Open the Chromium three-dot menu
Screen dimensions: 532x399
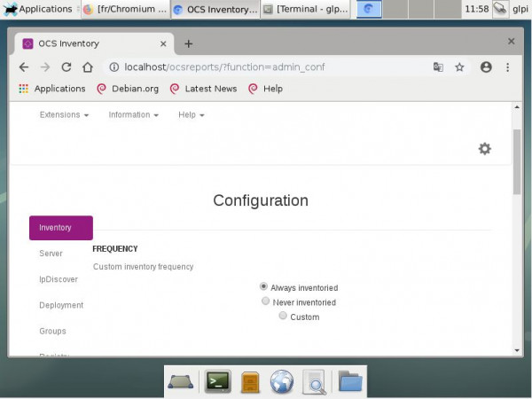(507, 67)
